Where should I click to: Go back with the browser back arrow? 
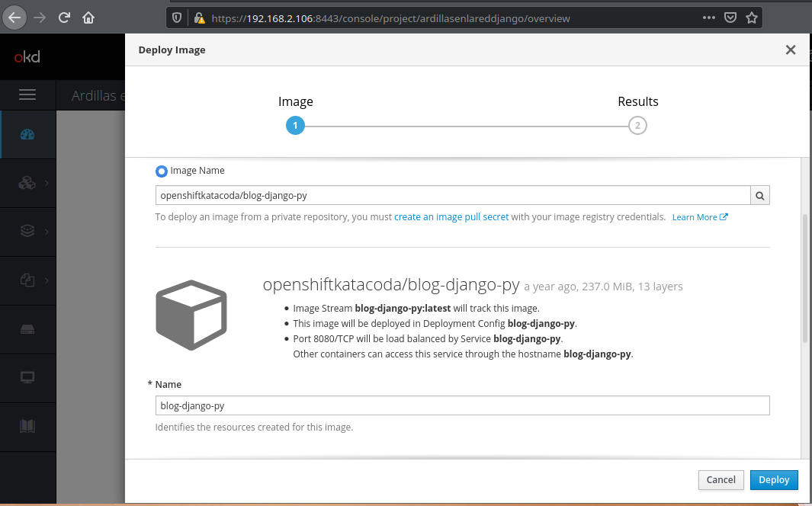[x=14, y=18]
